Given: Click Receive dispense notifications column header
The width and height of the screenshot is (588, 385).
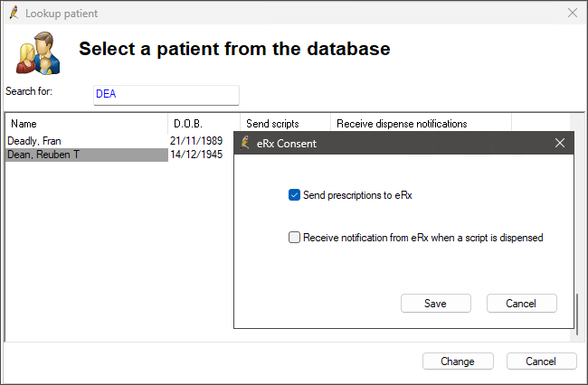Looking at the screenshot, I should click(422, 124).
